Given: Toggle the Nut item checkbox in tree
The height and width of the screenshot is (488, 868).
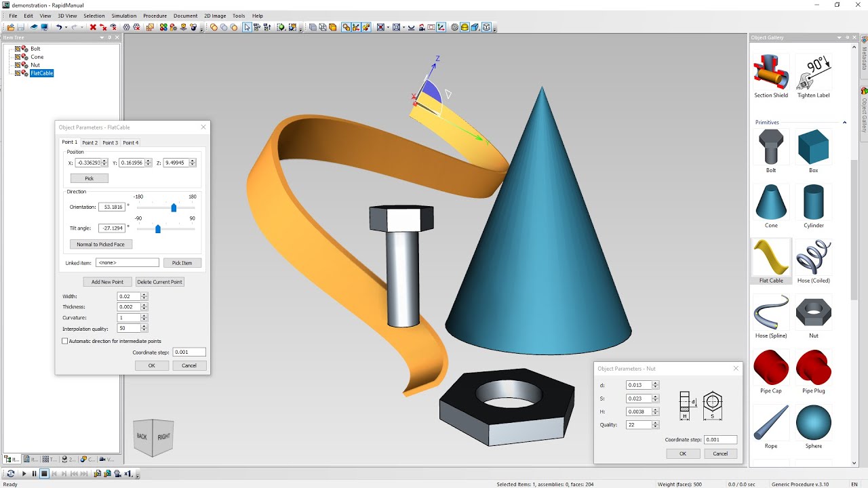Looking at the screenshot, I should 18,65.
